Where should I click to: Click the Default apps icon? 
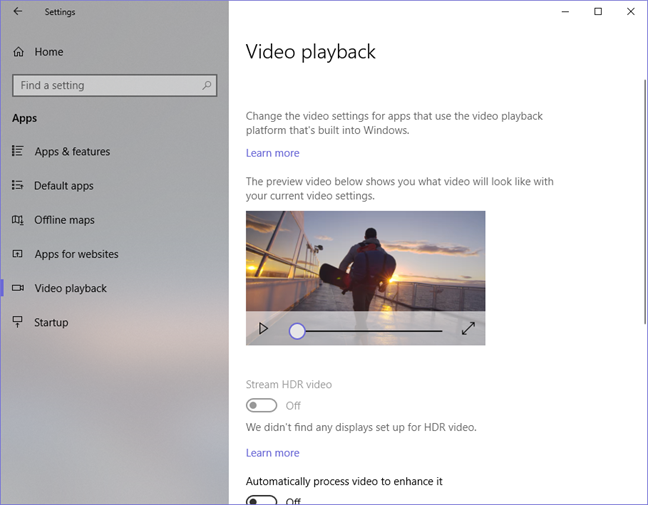18,185
